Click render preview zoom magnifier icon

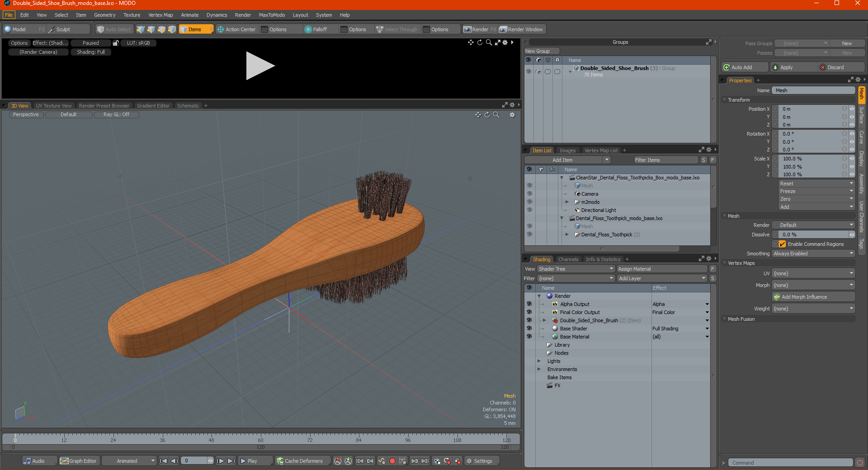click(x=489, y=42)
